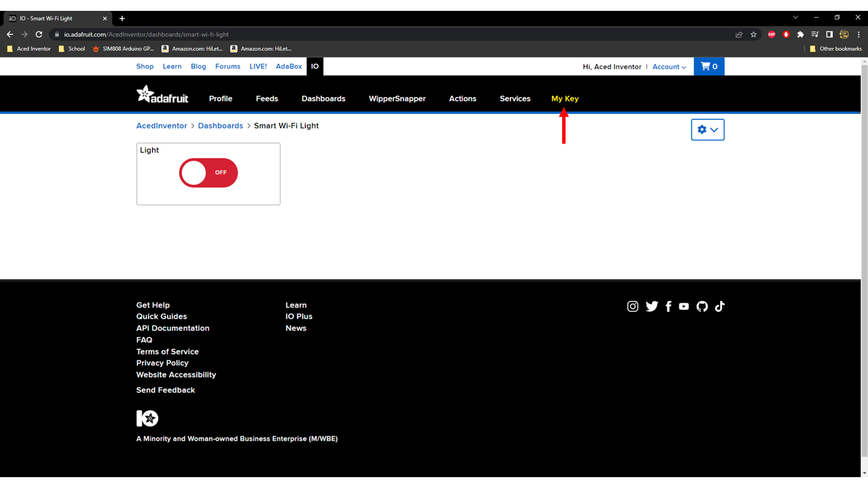Open Get Help in the footer
This screenshot has height=488, width=868.
pos(153,305)
